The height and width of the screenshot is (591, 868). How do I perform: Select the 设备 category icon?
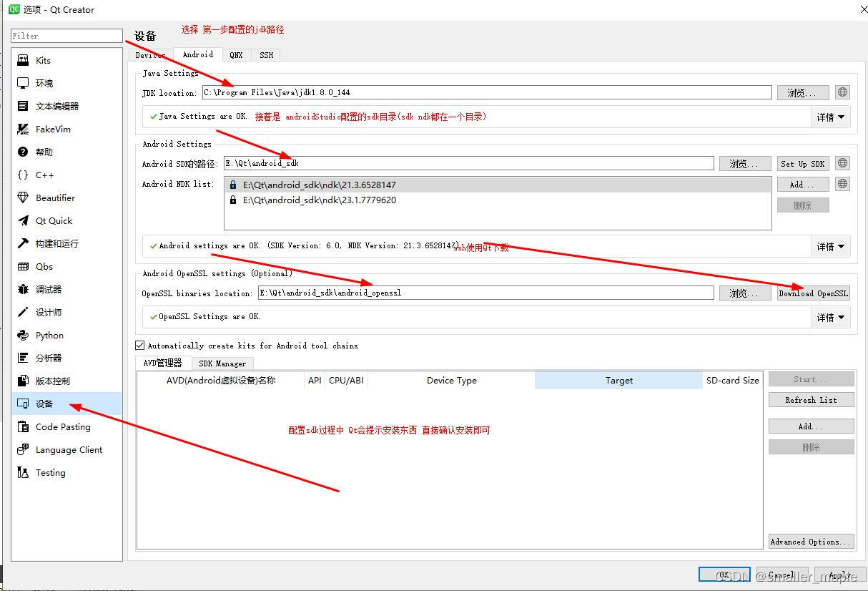click(x=23, y=404)
